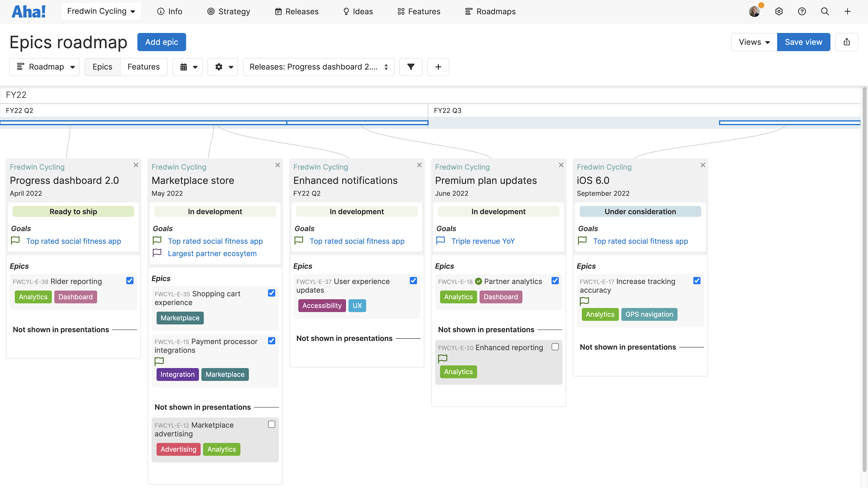The image size is (868, 488).
Task: Open the Ideas lightbulb section
Action: point(358,11)
